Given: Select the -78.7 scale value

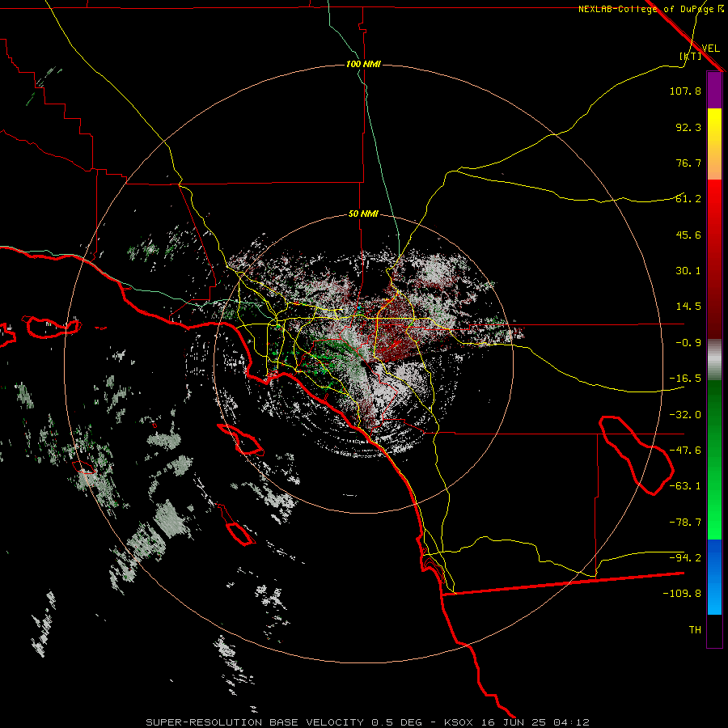Looking at the screenshot, I should 685,523.
